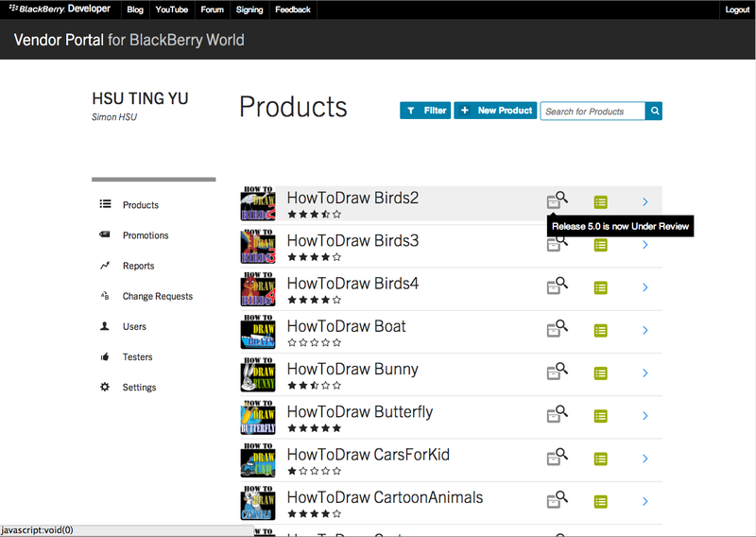Open the Testers sidebar link
Image resolution: width=756 pixels, height=537 pixels.
137,357
